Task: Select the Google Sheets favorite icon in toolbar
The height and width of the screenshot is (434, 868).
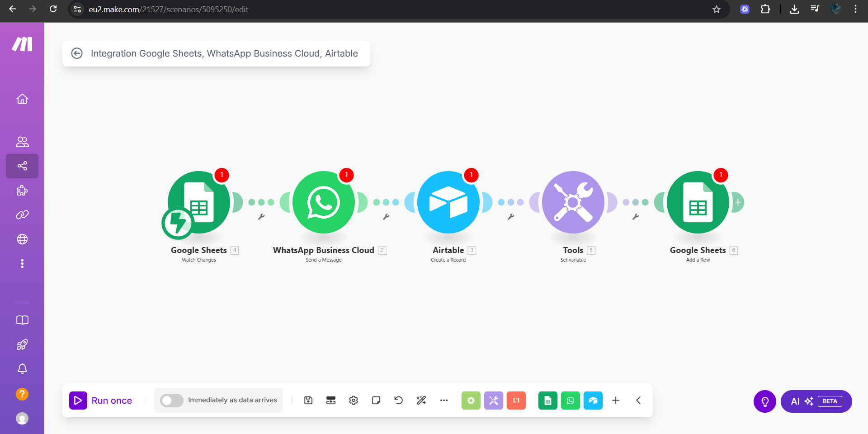Action: pyautogui.click(x=548, y=400)
